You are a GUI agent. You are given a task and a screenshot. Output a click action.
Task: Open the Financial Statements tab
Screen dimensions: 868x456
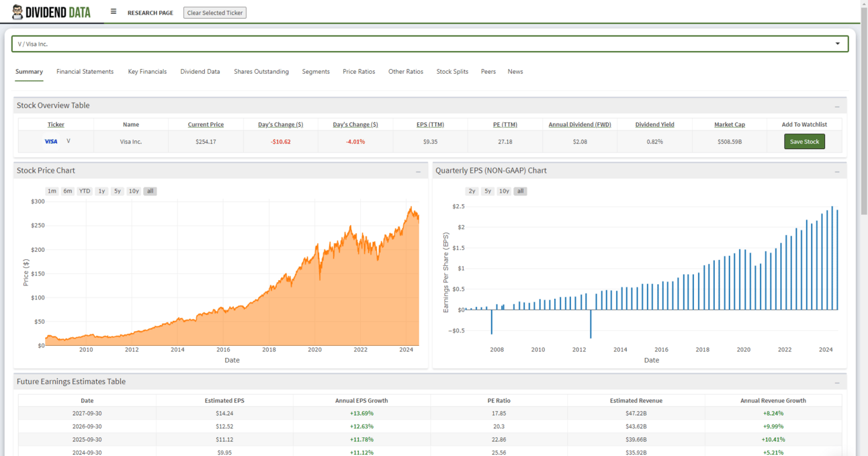point(85,72)
